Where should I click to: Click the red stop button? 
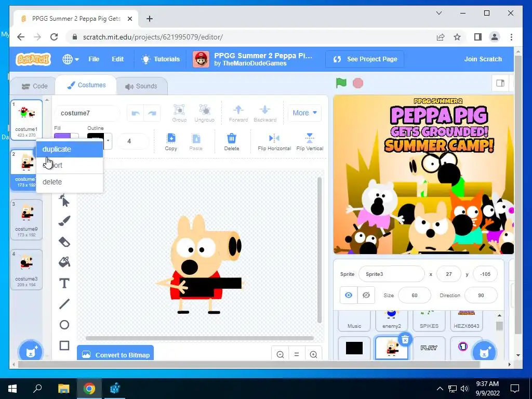point(358,83)
